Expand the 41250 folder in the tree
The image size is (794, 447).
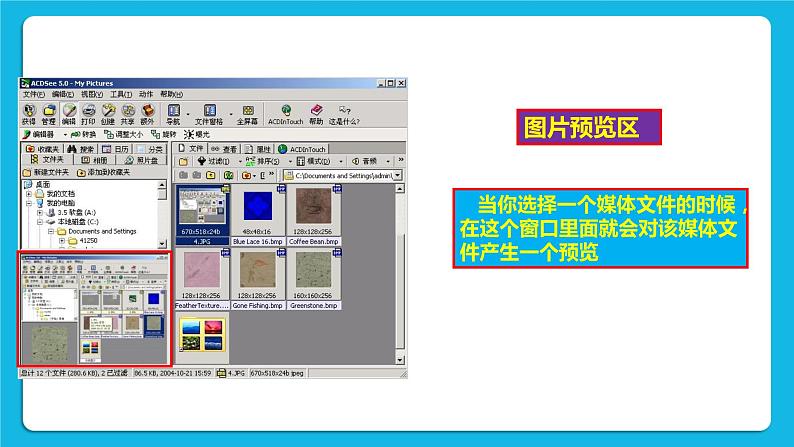pos(61,240)
